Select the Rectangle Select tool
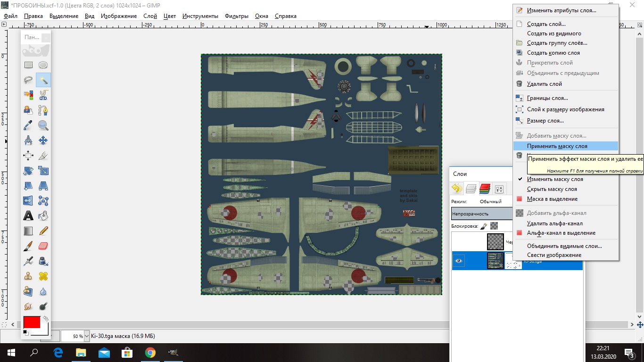This screenshot has width=644, height=362. pyautogui.click(x=28, y=65)
